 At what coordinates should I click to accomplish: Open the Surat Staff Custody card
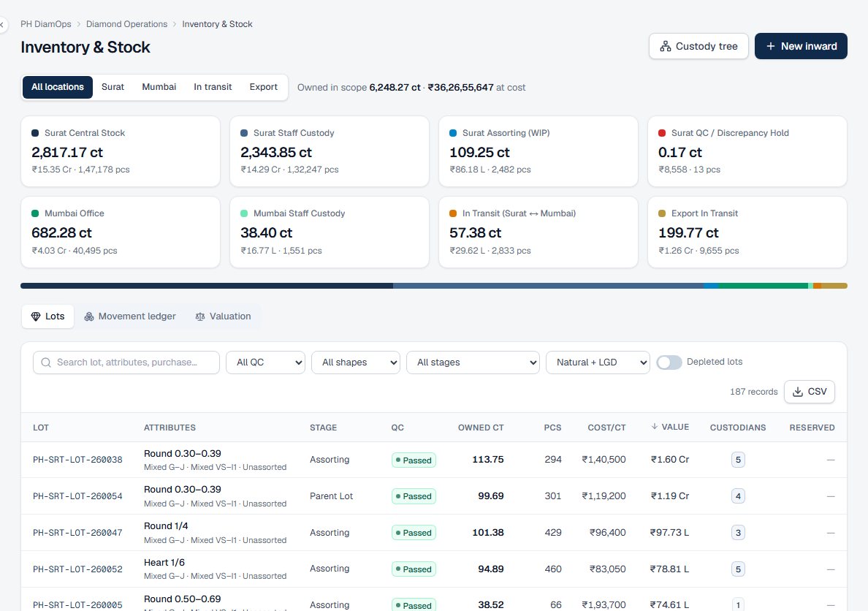coord(330,151)
